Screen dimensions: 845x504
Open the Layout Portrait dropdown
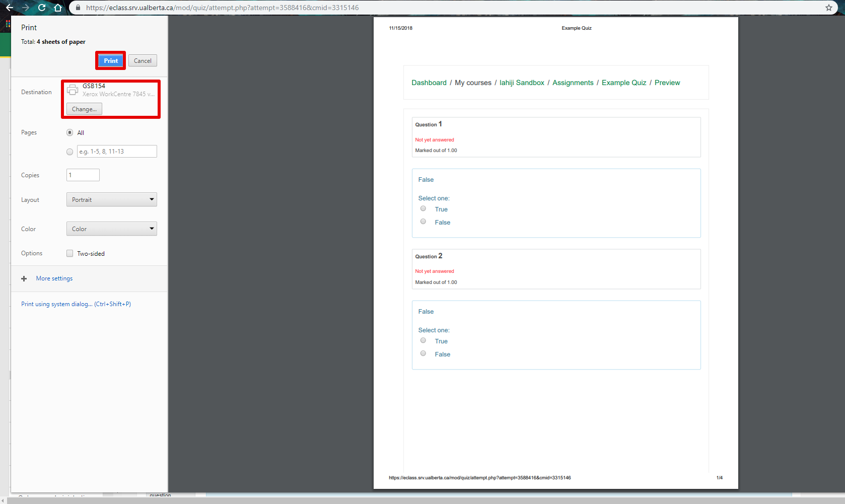click(x=111, y=200)
